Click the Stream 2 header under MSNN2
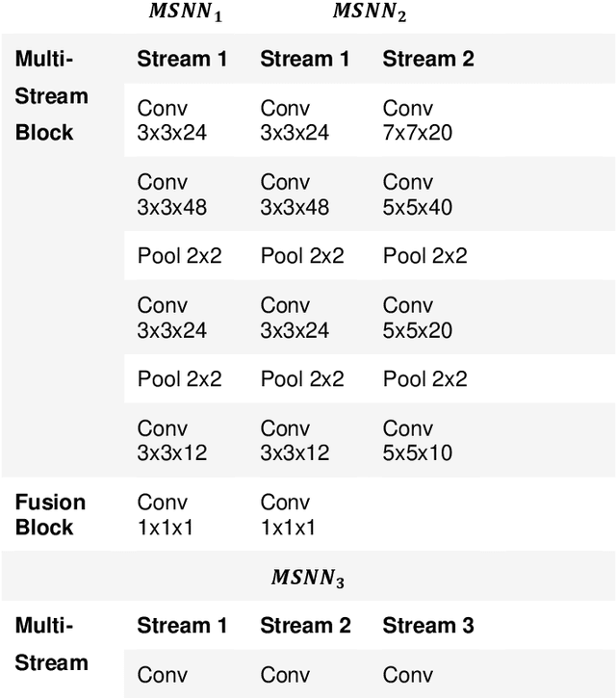616x698 pixels. [428, 59]
